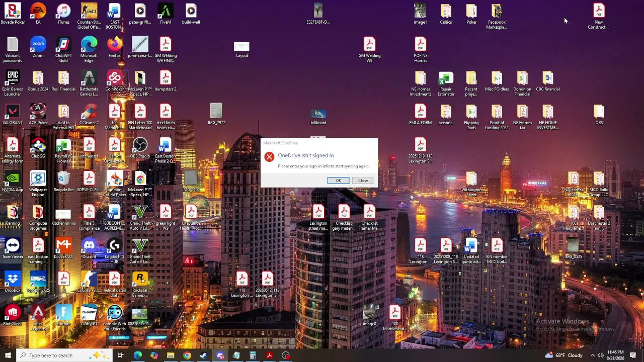Select the Withington Street folder
Image resolution: width=644 pixels, height=362 pixels.
[471, 184]
